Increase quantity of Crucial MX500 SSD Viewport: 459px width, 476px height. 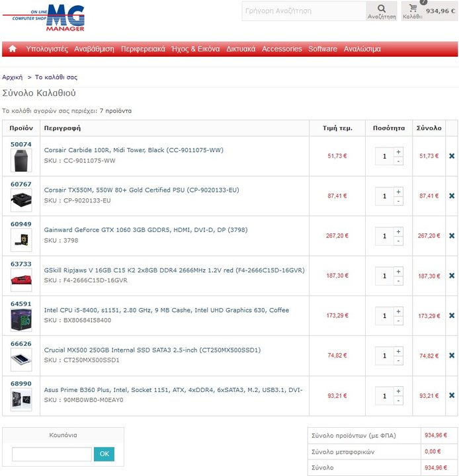(398, 351)
